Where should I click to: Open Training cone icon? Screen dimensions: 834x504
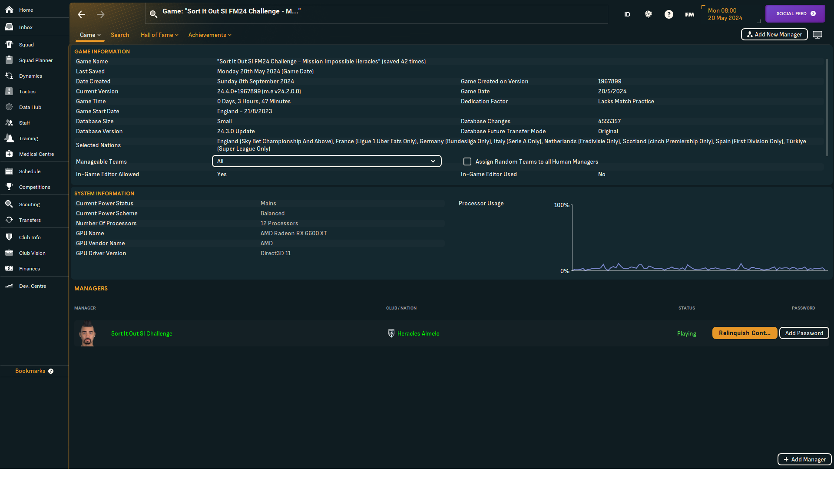[x=9, y=138]
